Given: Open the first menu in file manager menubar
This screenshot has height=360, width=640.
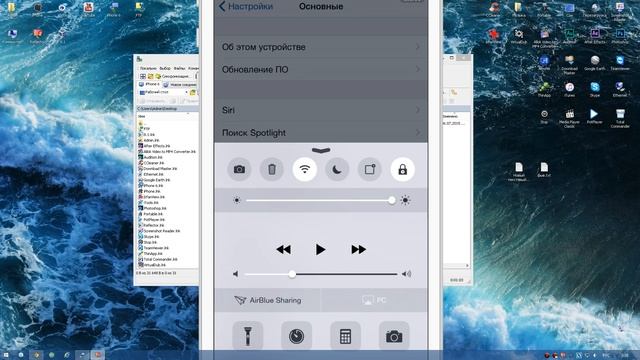Looking at the screenshot, I should (148, 68).
